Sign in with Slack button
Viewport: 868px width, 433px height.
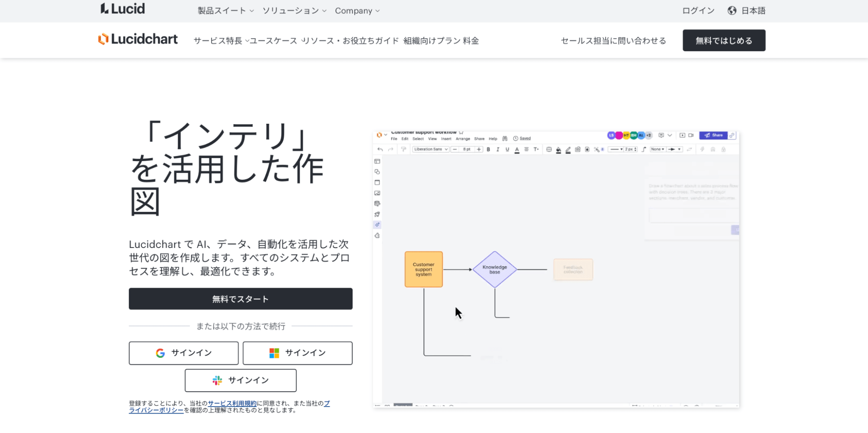pyautogui.click(x=241, y=380)
